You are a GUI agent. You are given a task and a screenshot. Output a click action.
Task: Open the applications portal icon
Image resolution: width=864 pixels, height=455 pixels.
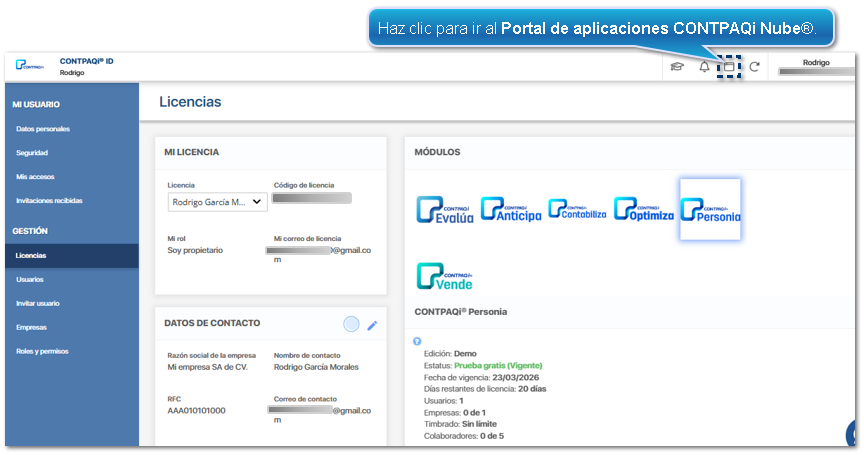pos(728,67)
